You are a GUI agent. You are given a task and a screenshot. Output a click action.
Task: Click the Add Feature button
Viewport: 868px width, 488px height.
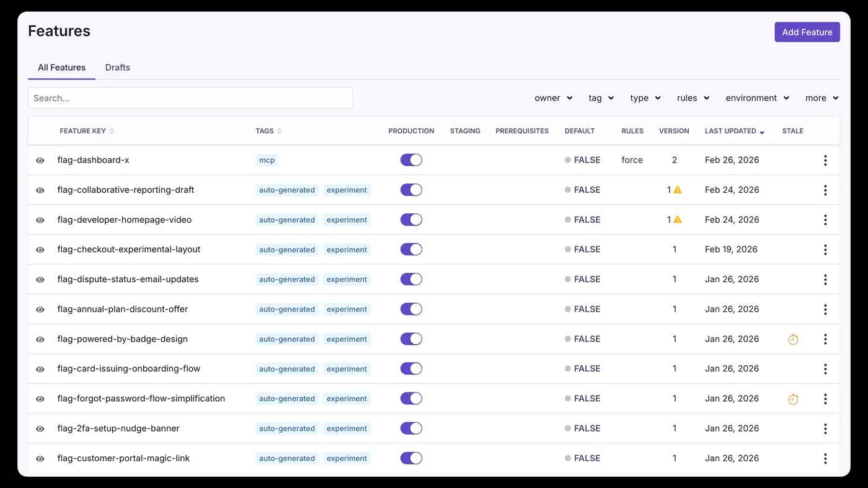pos(807,32)
